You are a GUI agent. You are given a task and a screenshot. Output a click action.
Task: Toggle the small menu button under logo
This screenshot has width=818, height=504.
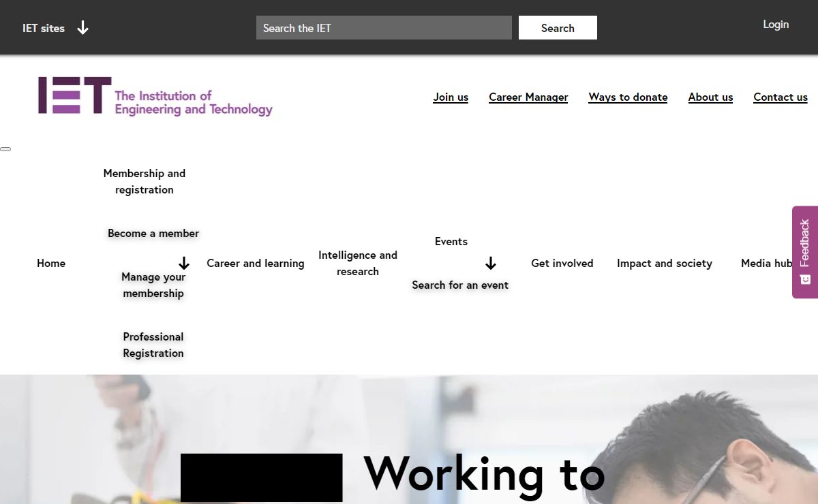[x=5, y=148]
